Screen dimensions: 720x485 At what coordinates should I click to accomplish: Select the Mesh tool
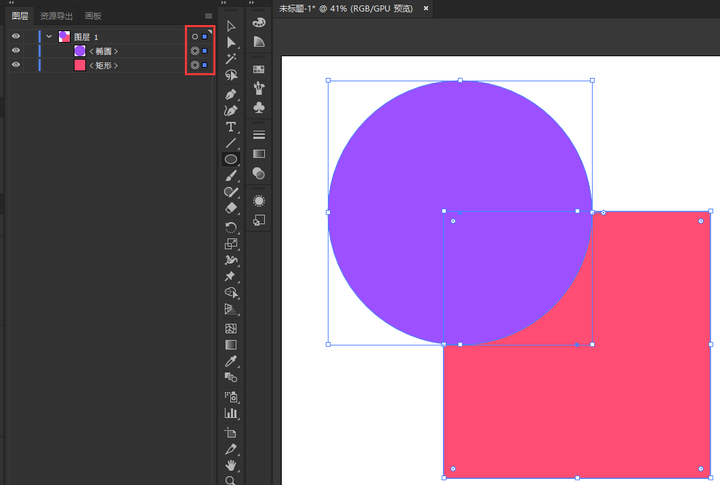231,328
